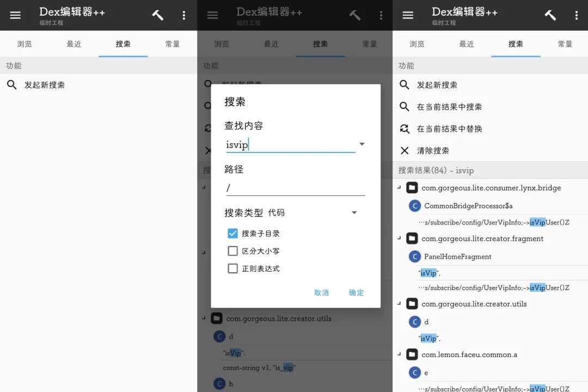This screenshot has height=392, width=588.
Task: Click the class icon next to PanelHomeFragment
Action: 415,256
